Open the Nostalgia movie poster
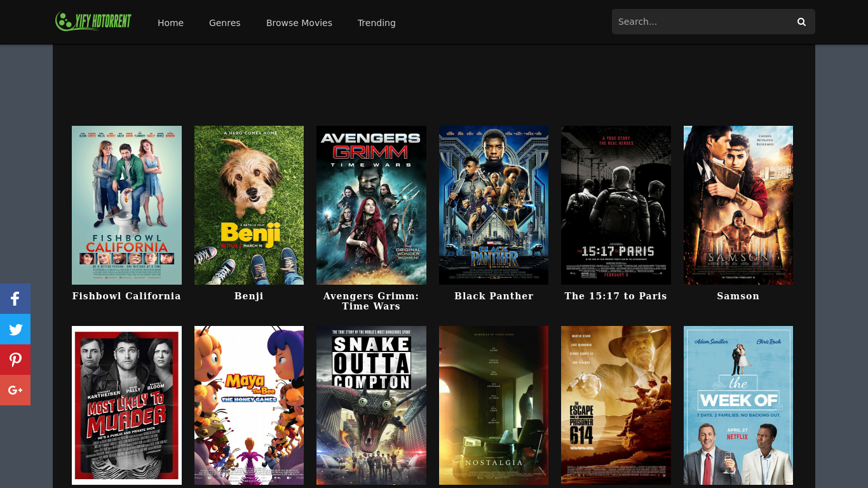Screen dimensions: 868x488 click(494, 405)
